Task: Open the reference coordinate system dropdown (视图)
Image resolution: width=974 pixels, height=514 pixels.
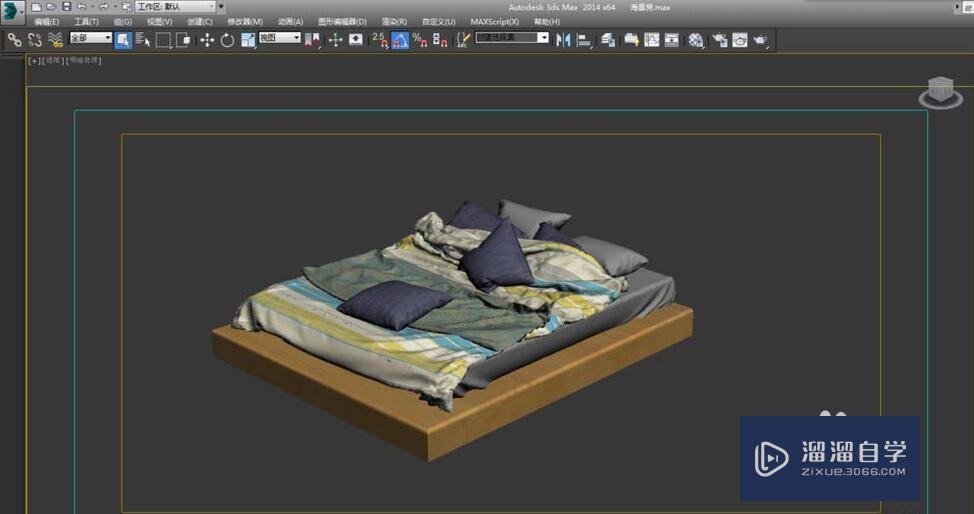Action: pyautogui.click(x=280, y=38)
